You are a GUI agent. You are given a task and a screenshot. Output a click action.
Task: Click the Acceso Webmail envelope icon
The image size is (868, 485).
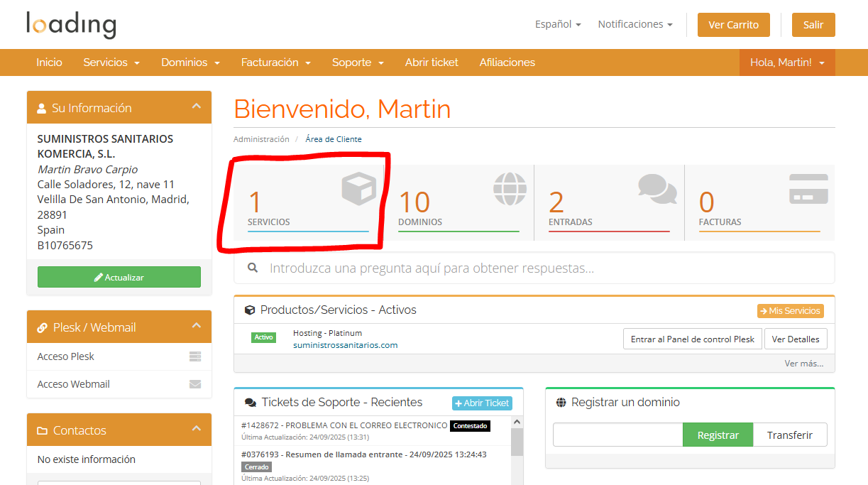[195, 383]
